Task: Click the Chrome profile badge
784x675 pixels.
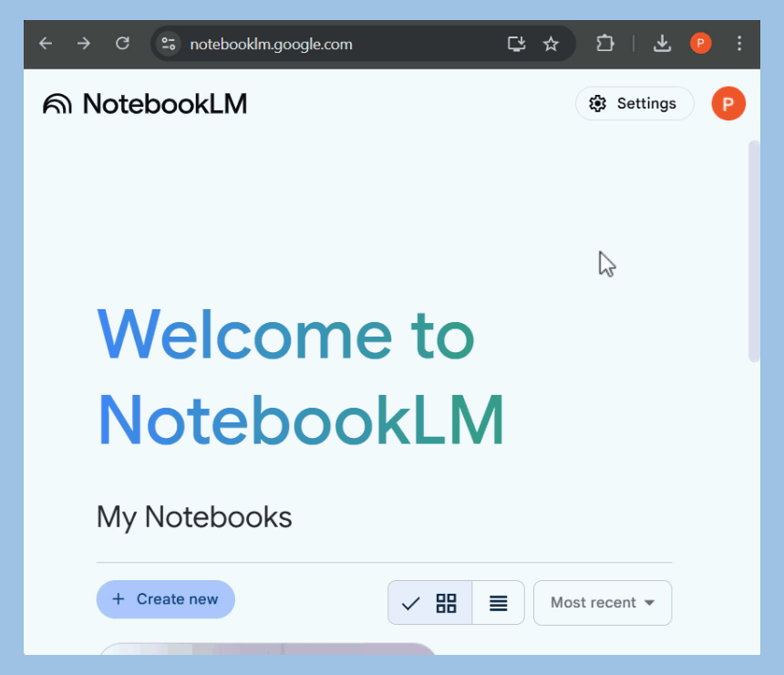Action: tap(700, 43)
